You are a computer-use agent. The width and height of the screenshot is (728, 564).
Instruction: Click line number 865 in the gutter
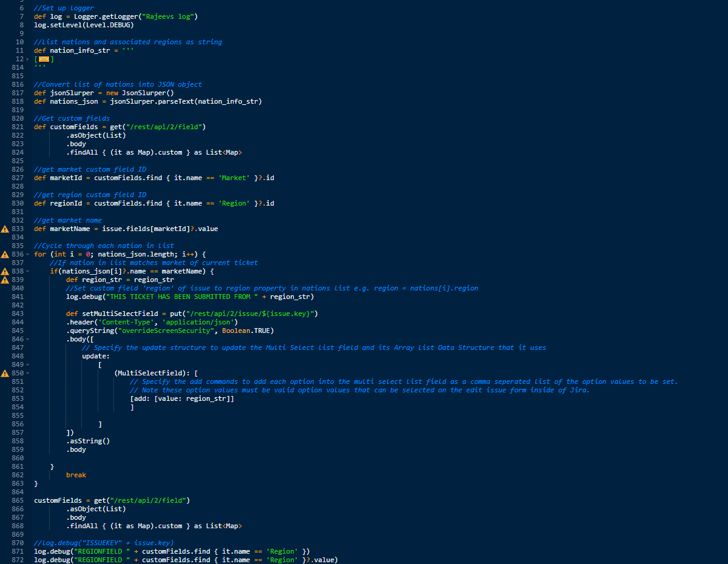coord(19,500)
